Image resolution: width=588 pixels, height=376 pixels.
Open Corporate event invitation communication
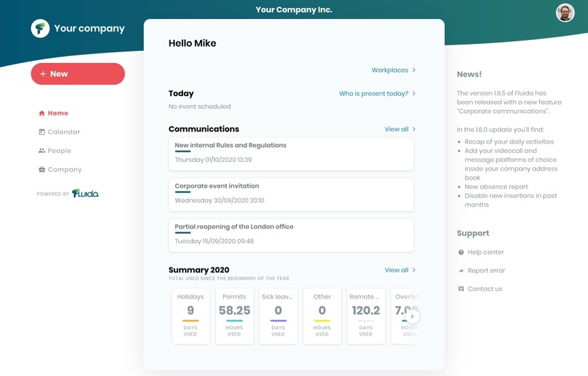tap(291, 194)
